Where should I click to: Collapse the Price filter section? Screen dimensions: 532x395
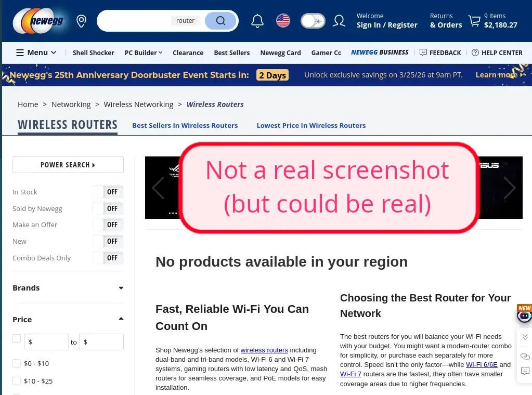pos(121,319)
